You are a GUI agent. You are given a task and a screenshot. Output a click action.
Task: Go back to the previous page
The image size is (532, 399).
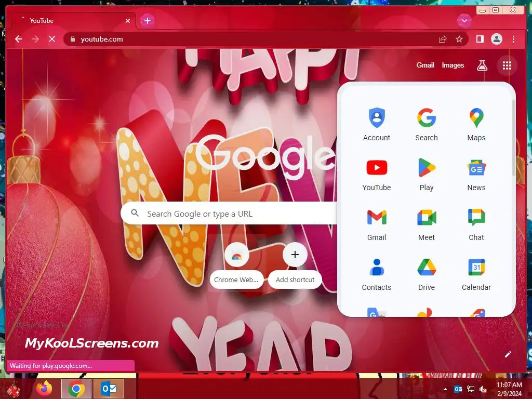19,39
